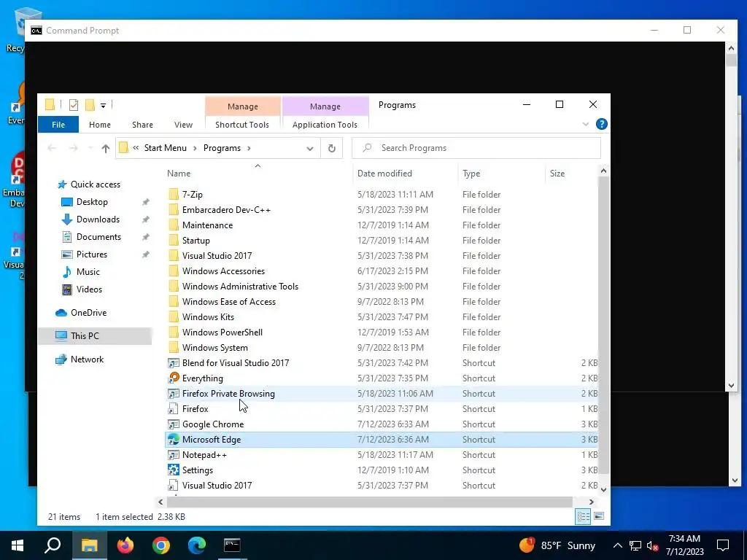Open Documents in the navigation pane
This screenshot has width=747, height=560.
pyautogui.click(x=98, y=237)
